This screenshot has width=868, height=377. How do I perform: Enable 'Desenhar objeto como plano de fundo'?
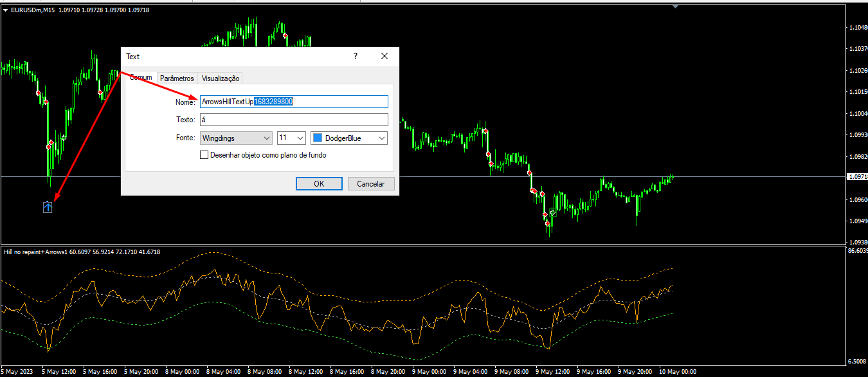(x=204, y=155)
